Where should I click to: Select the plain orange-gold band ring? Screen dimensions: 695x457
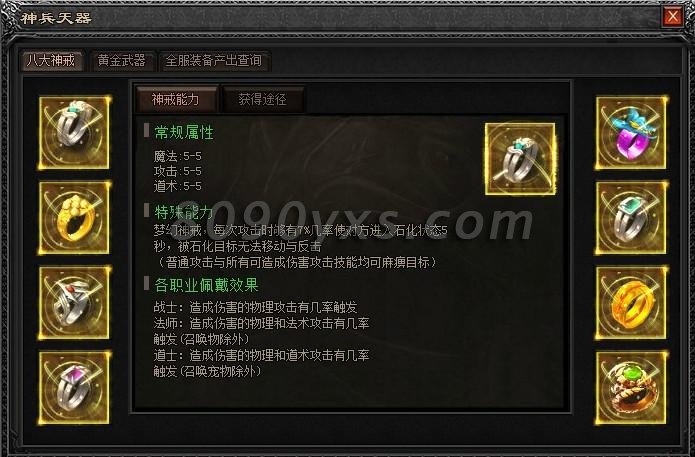pos(631,302)
